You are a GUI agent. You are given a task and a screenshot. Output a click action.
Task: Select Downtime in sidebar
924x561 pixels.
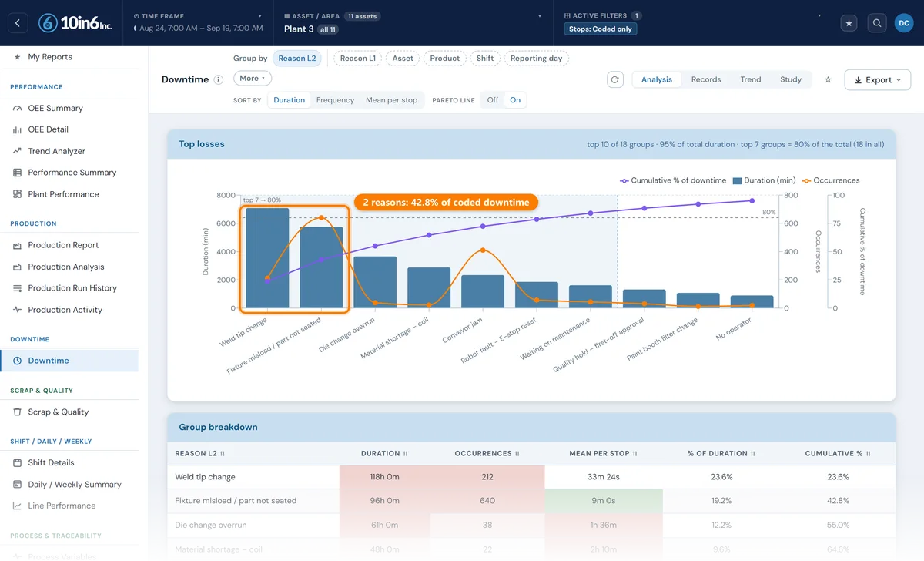(69, 361)
